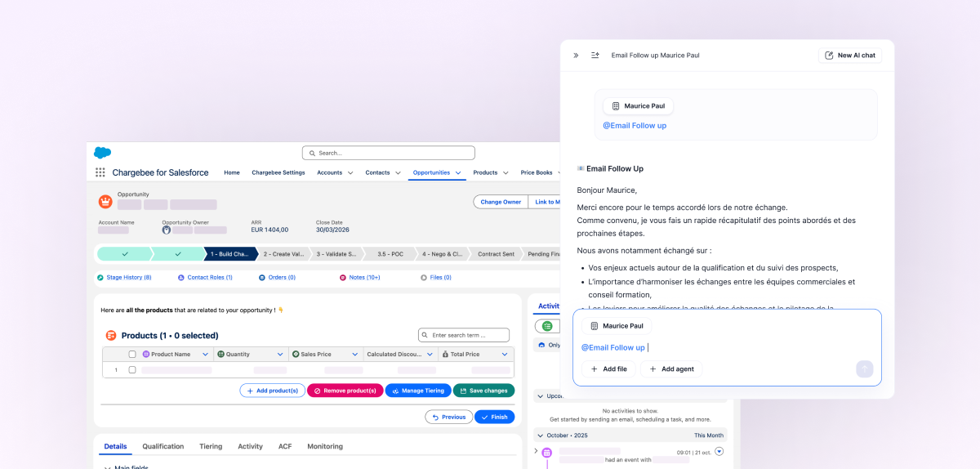
Task: Click the Sales Price column icon
Action: click(x=296, y=355)
